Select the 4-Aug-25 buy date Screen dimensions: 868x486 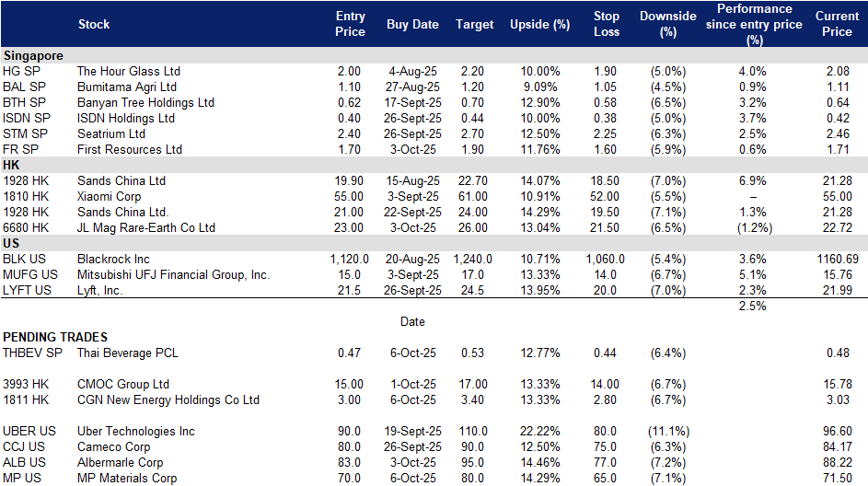pyautogui.click(x=412, y=72)
